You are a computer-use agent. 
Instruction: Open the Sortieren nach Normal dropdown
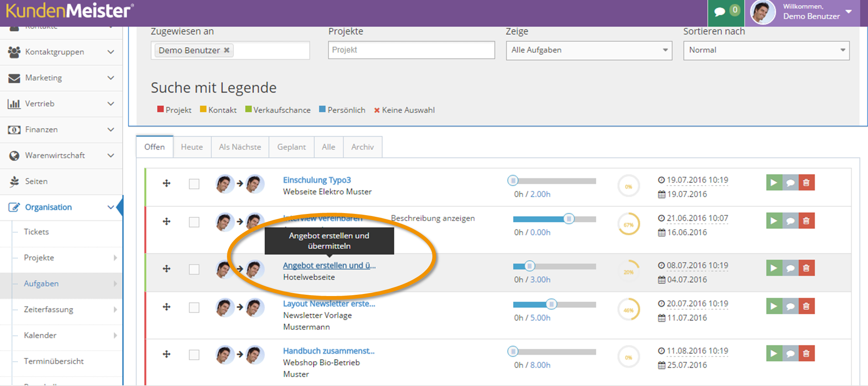(766, 50)
